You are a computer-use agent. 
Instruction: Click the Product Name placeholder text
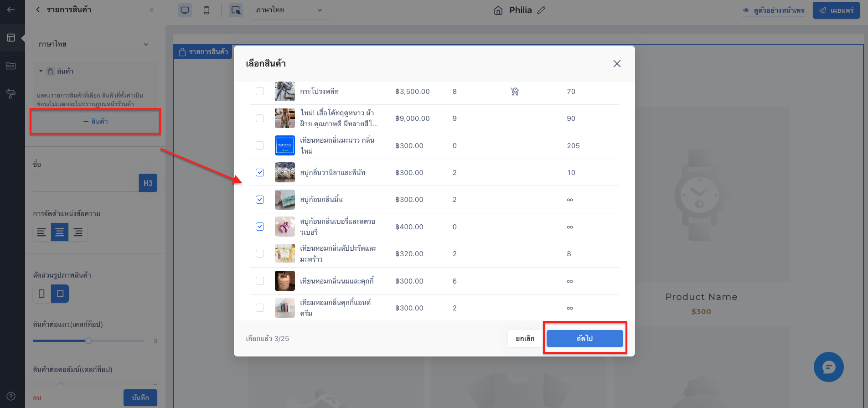701,297
